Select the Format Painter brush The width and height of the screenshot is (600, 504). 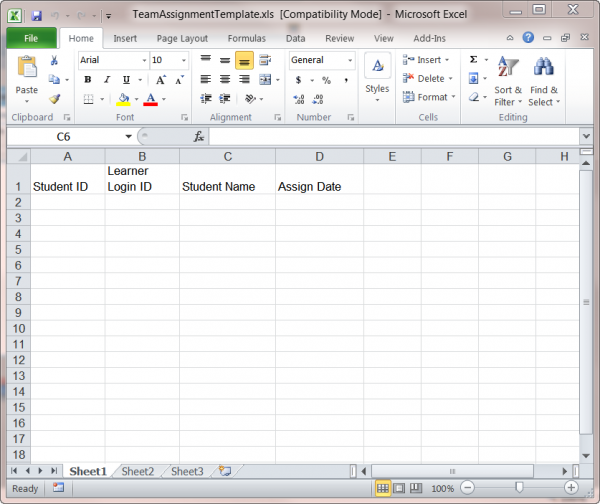click(x=54, y=99)
